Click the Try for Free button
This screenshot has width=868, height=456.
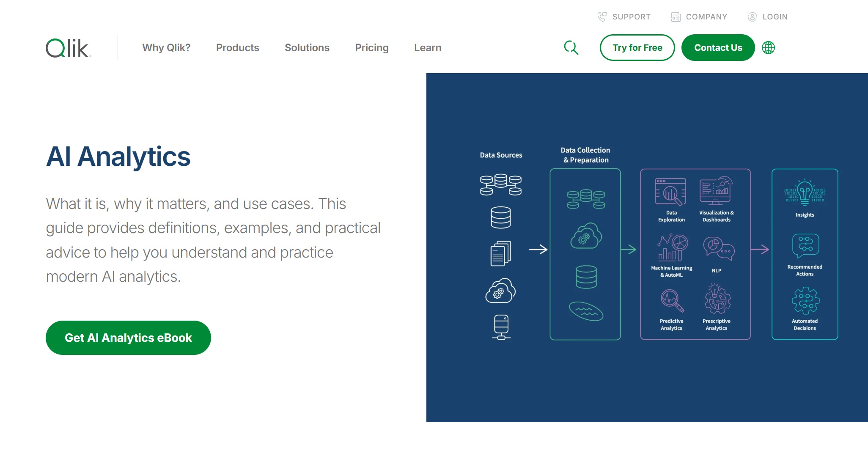637,47
